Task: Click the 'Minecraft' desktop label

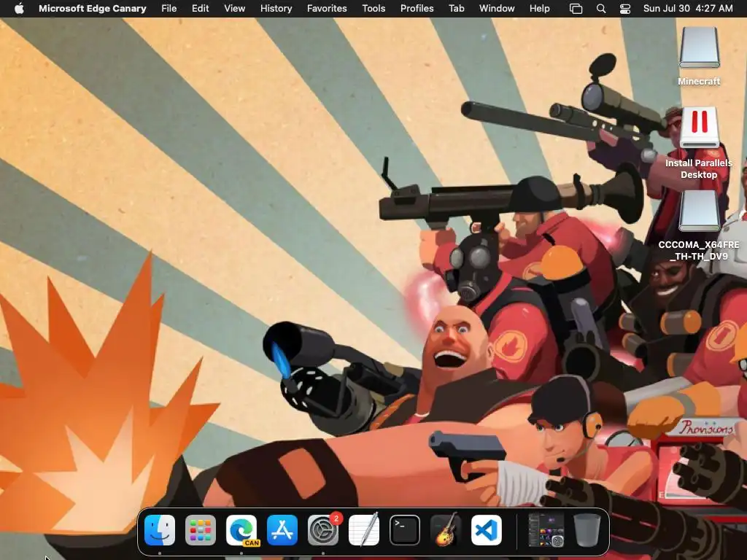Action: pos(699,82)
